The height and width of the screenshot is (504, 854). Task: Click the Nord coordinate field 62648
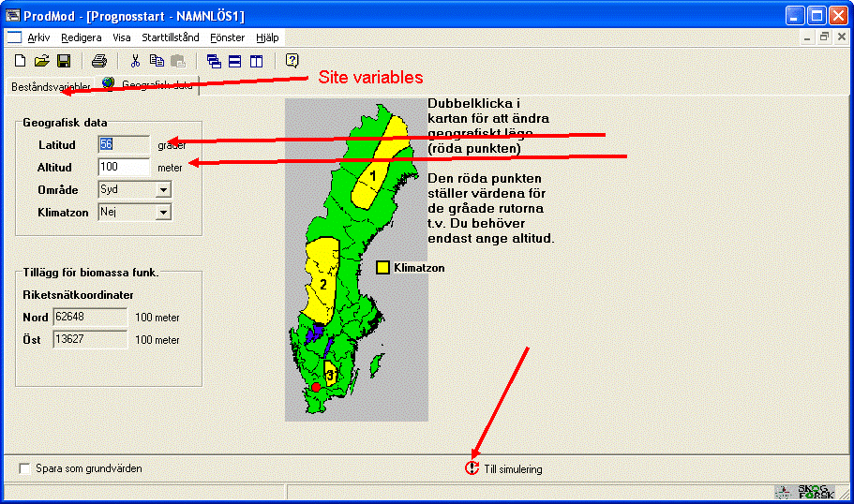[90, 317]
